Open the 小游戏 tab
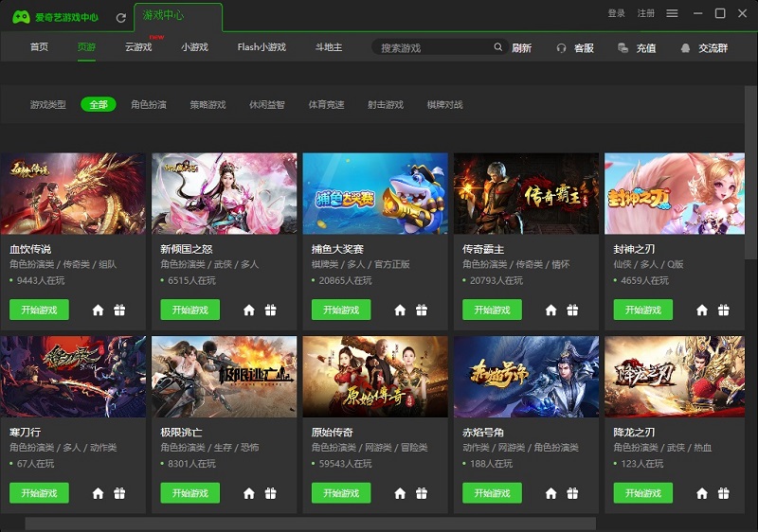Viewport: 758px width, 532px height. click(x=194, y=46)
